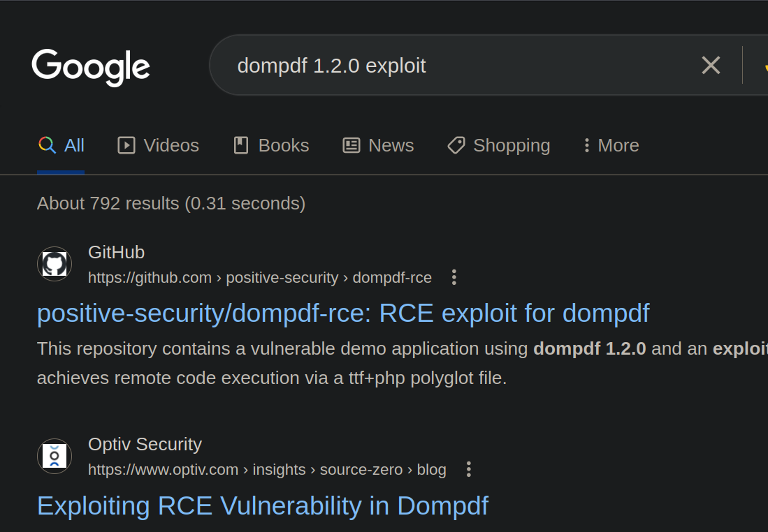This screenshot has height=532, width=768.
Task: Click the github.com dompdf-rce URL breadcrumb
Action: (x=260, y=277)
